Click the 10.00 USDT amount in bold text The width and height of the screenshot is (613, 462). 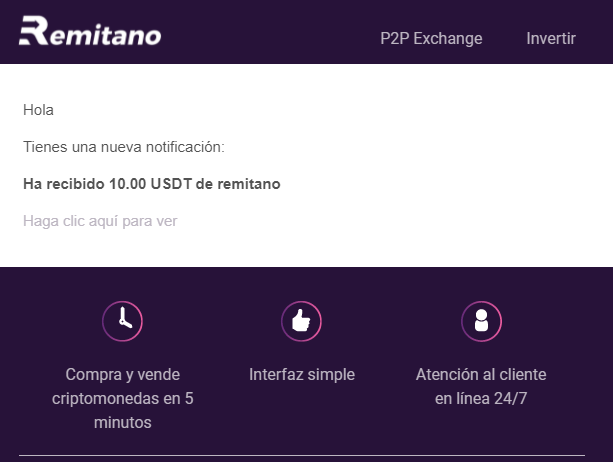151,184
